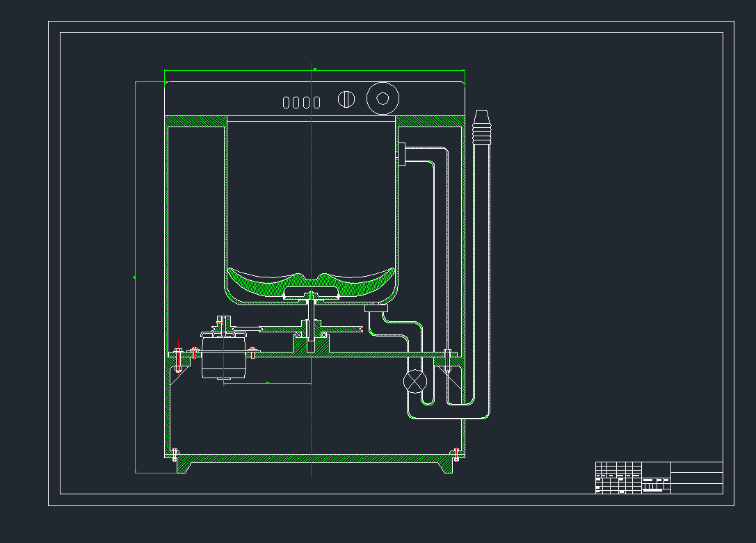
Task: Select the central drive shaft below tub
Action: 310,327
